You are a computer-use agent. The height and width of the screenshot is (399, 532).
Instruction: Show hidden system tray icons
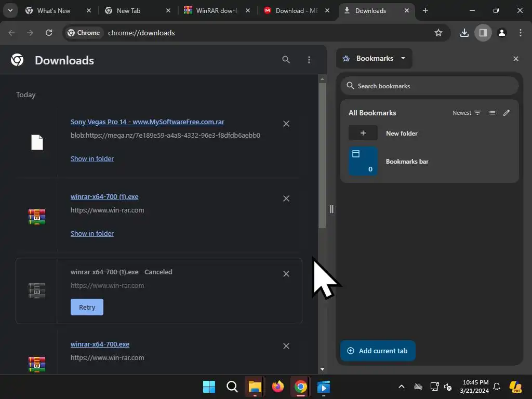[x=402, y=387]
